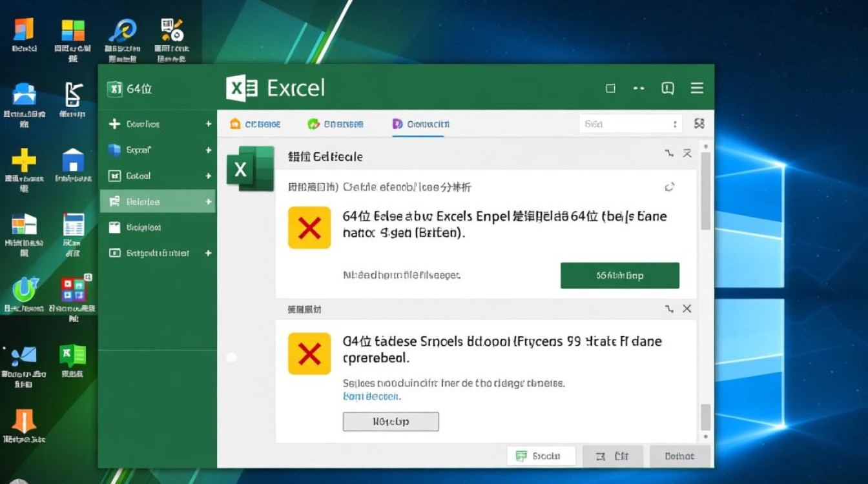868x484 pixels.
Task: Switch to the second tab with the green icon
Action: tap(335, 124)
